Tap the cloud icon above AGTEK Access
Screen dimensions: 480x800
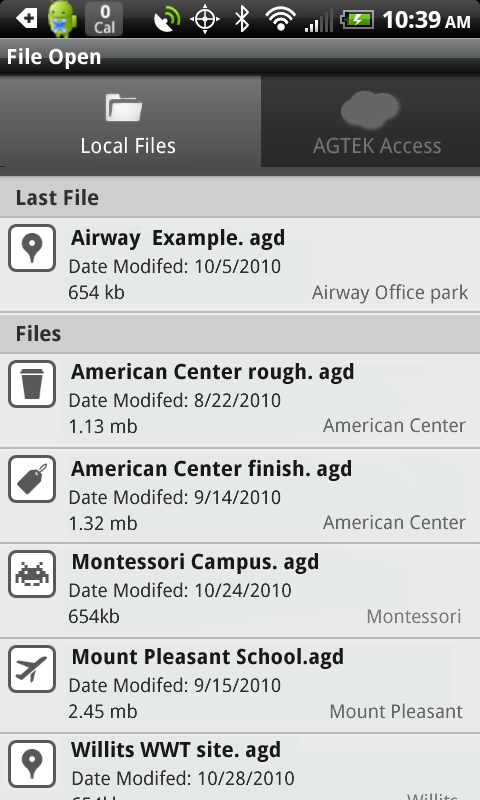pos(370,109)
